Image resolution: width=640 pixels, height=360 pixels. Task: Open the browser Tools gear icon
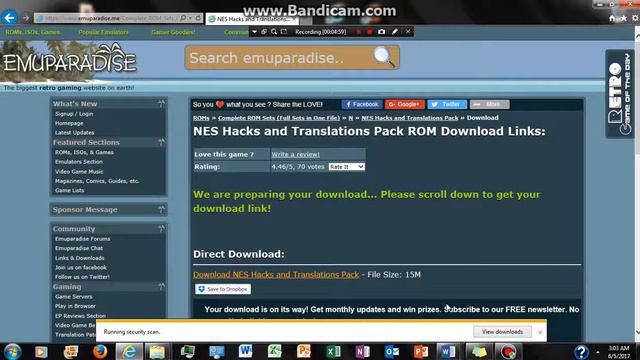pos(635,18)
